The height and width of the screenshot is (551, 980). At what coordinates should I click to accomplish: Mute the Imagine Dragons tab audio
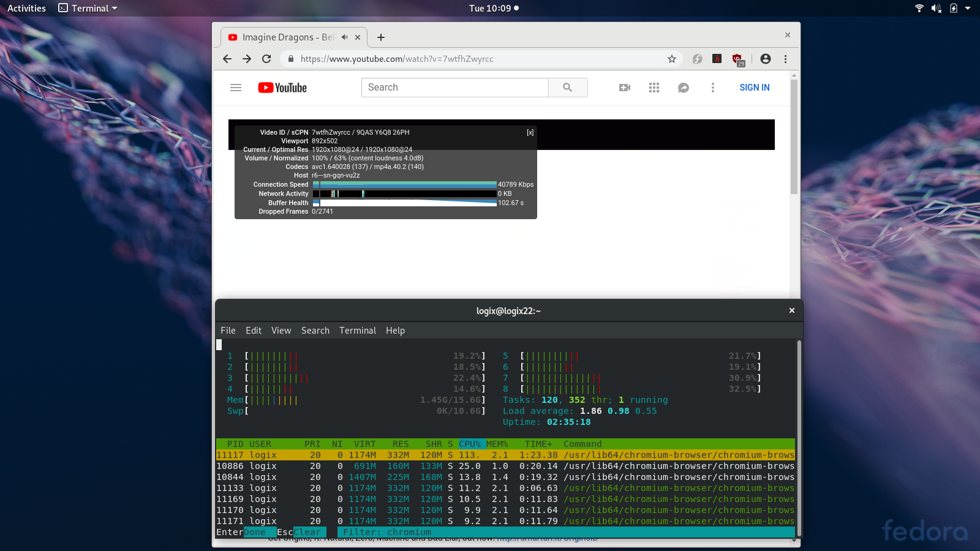coord(344,37)
